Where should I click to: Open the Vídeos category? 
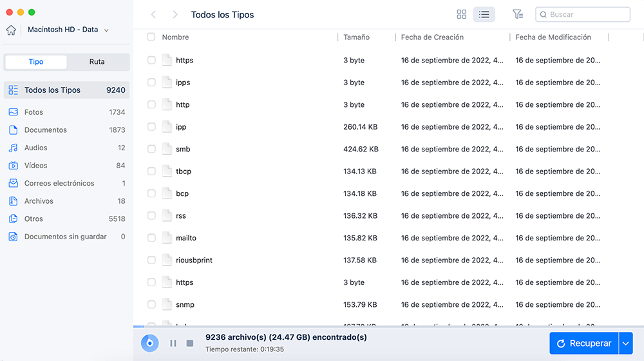66,165
